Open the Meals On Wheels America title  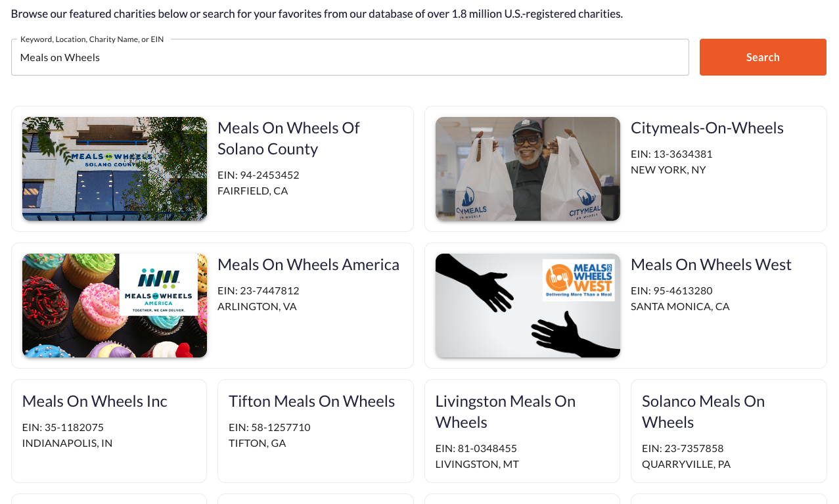[x=308, y=264]
